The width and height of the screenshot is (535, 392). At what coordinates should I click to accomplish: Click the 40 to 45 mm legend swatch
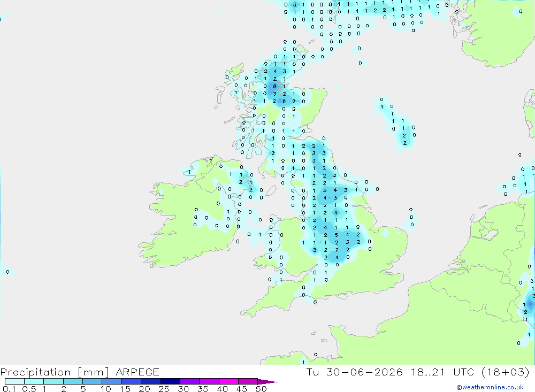click(x=228, y=381)
